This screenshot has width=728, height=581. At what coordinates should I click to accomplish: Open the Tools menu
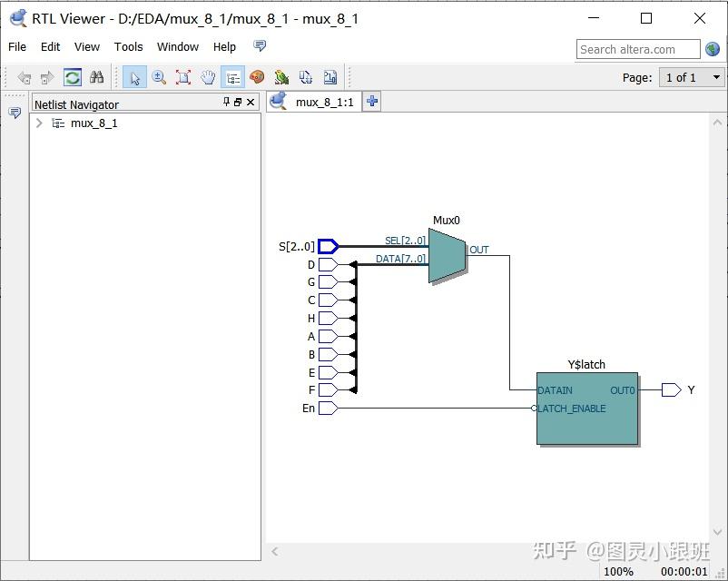128,46
